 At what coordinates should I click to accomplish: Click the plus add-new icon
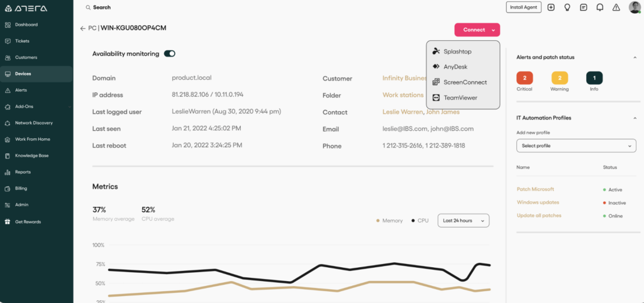coord(551,8)
